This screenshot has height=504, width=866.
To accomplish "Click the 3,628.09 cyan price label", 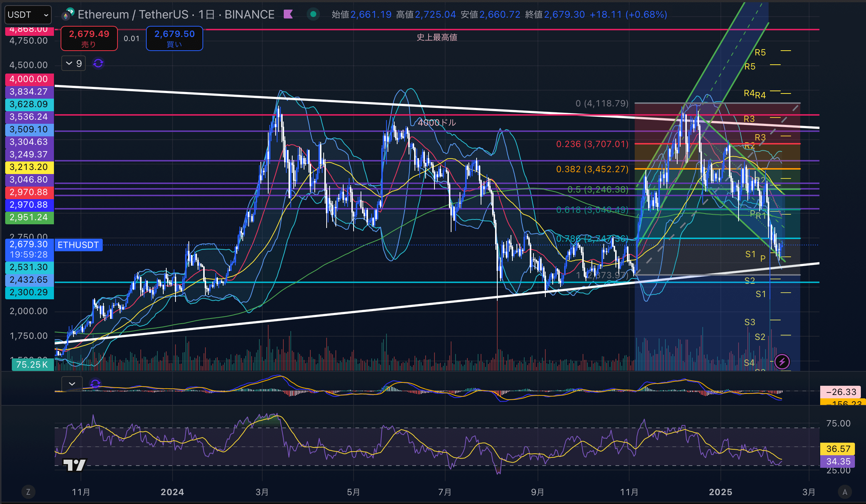I will pos(29,104).
